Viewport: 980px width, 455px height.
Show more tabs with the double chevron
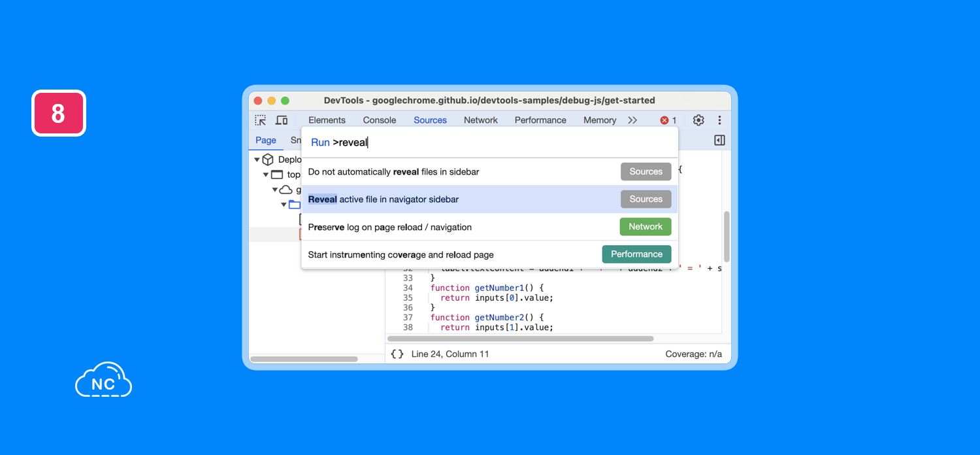click(x=632, y=120)
